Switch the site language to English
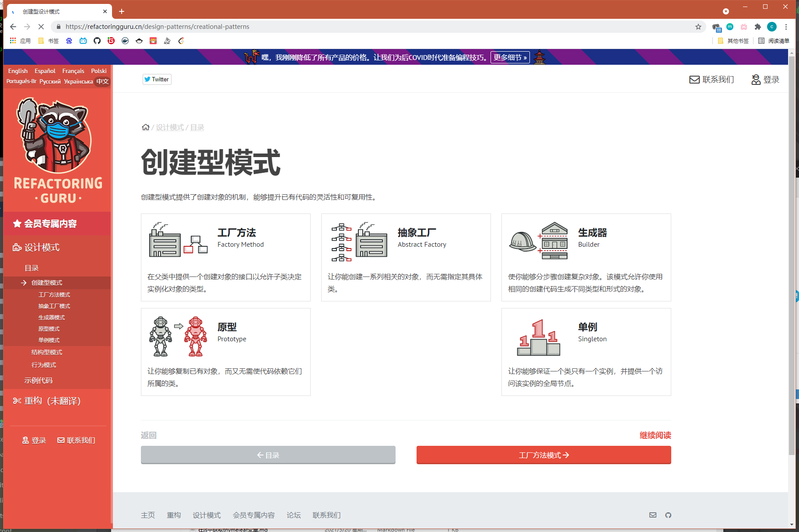Screen dimensions: 799x532 (x=18, y=71)
